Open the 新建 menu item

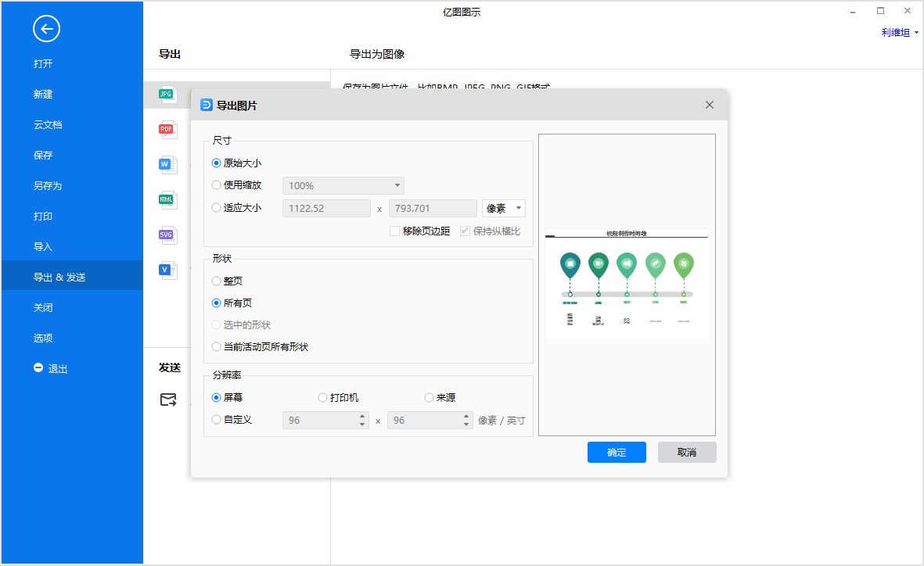click(x=43, y=95)
